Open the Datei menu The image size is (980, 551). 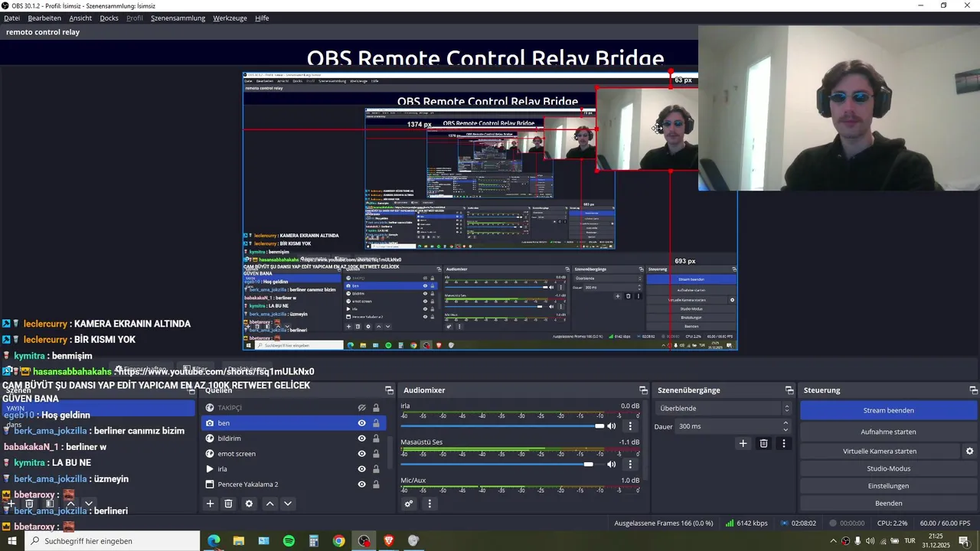click(x=12, y=18)
